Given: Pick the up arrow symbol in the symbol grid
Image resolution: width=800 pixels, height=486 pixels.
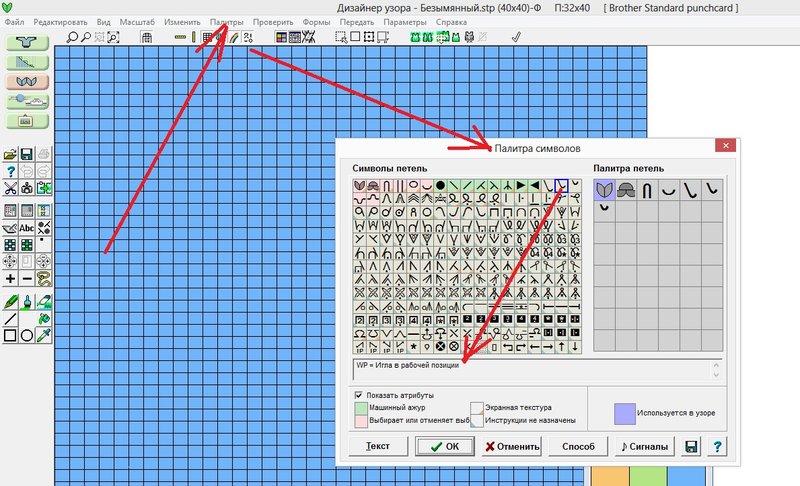Looking at the screenshot, I should pos(561,347).
